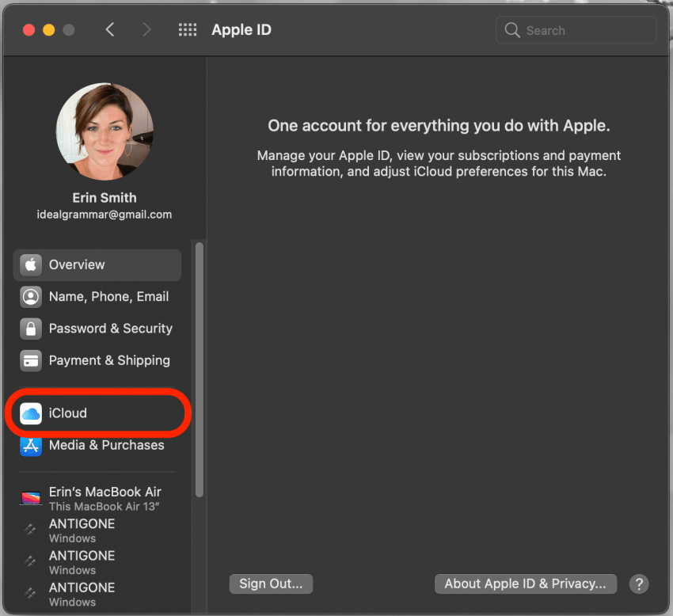Screen dimensions: 673x616
Task: Click the Payment & Shipping card icon
Action: (31, 361)
